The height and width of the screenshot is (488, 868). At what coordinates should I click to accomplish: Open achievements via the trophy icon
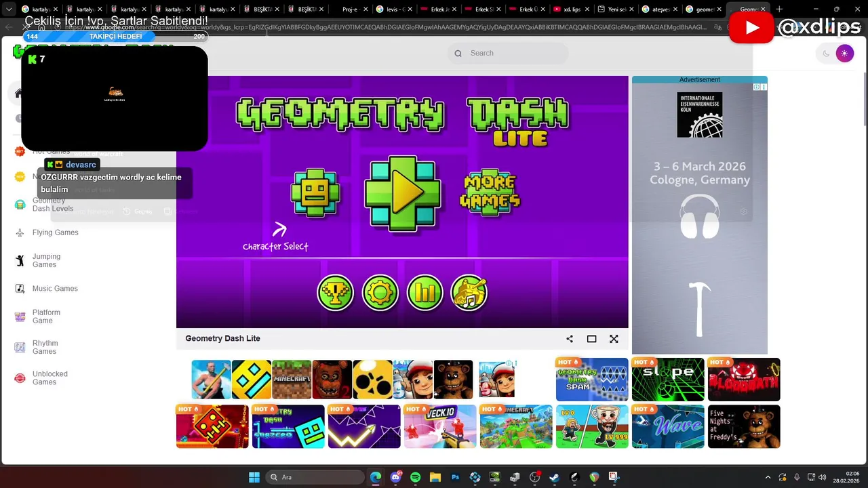pyautogui.click(x=335, y=293)
